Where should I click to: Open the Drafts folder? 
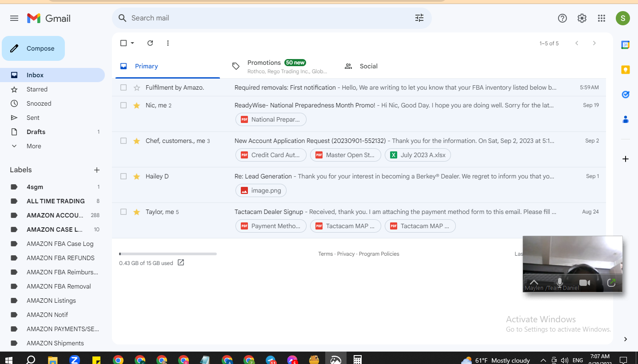tap(52, 132)
